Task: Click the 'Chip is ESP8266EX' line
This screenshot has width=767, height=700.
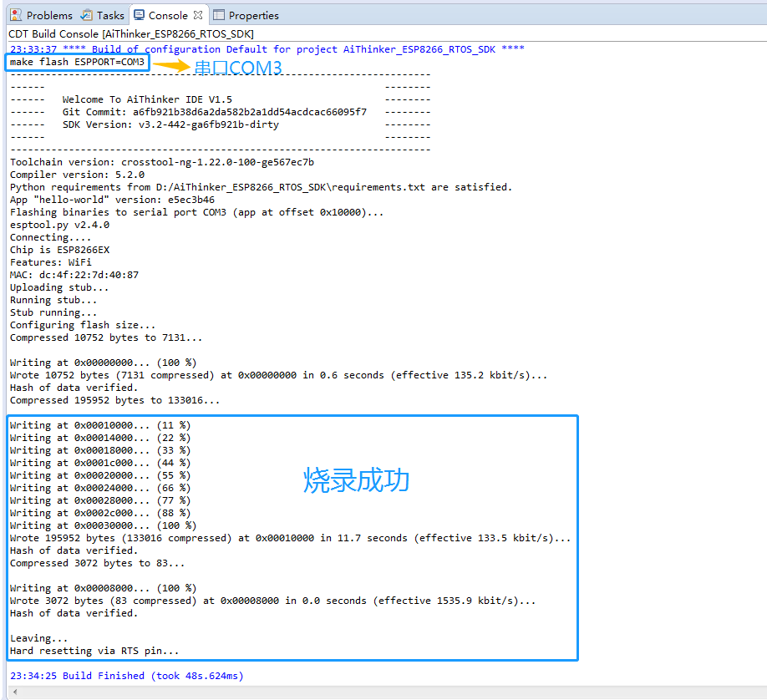Action: pos(59,250)
